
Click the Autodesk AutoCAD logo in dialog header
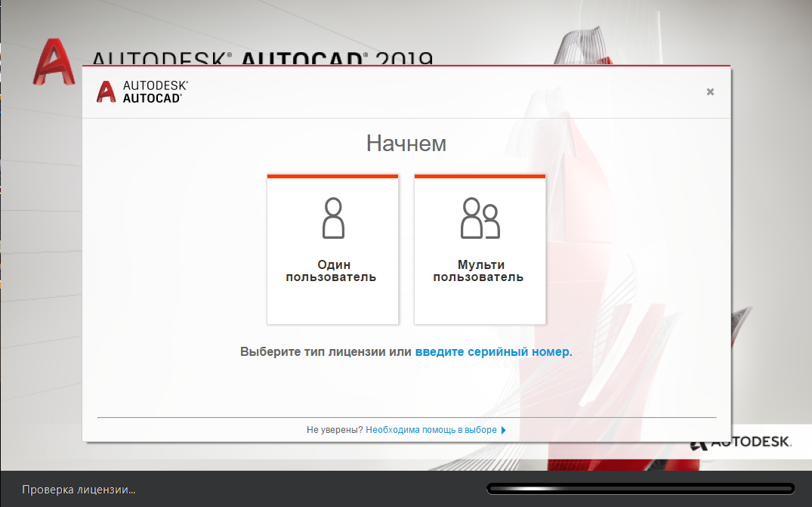[x=143, y=91]
